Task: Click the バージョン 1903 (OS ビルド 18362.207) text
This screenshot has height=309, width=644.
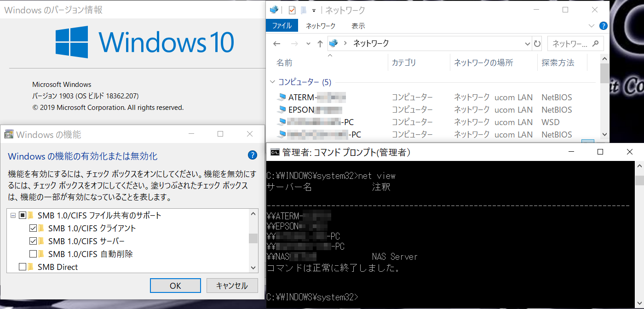Action: pyautogui.click(x=86, y=96)
